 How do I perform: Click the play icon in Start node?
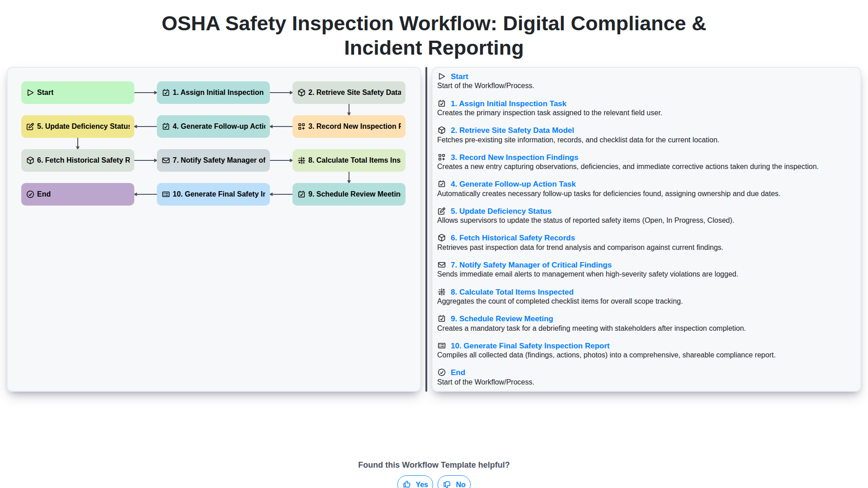(30, 93)
